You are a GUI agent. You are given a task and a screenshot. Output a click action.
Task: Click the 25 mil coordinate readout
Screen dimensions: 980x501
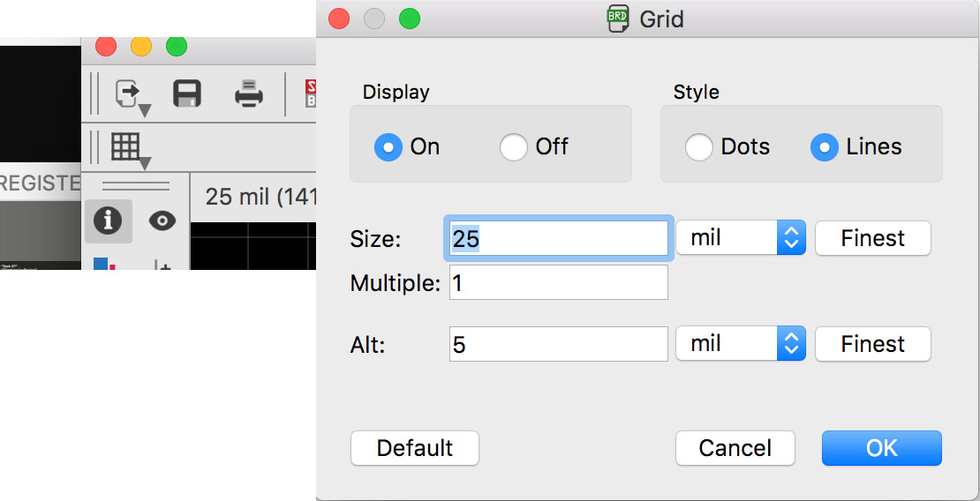pos(261,197)
